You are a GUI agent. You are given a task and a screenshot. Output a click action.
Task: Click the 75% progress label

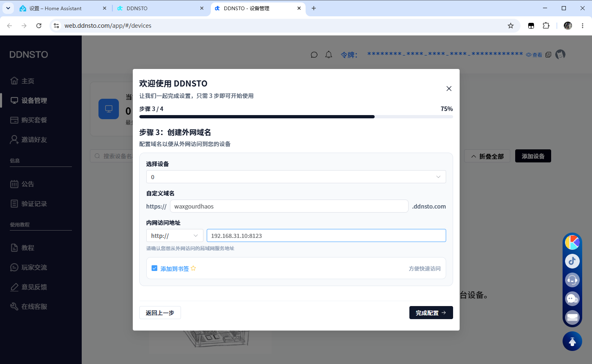tap(447, 109)
